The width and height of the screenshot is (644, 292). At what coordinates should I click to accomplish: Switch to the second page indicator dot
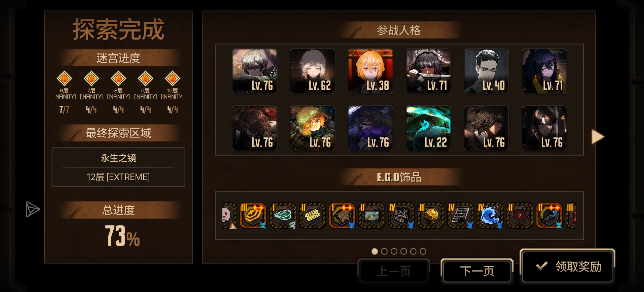click(384, 251)
